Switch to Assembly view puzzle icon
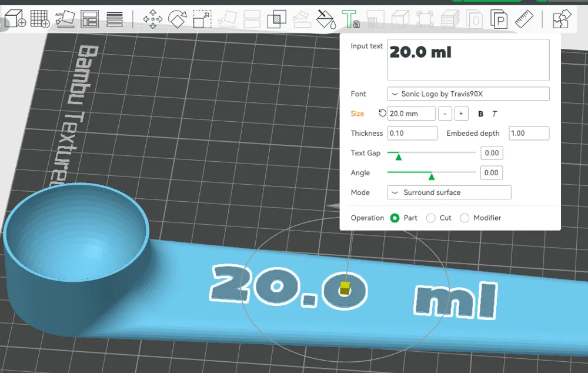 pyautogui.click(x=562, y=19)
